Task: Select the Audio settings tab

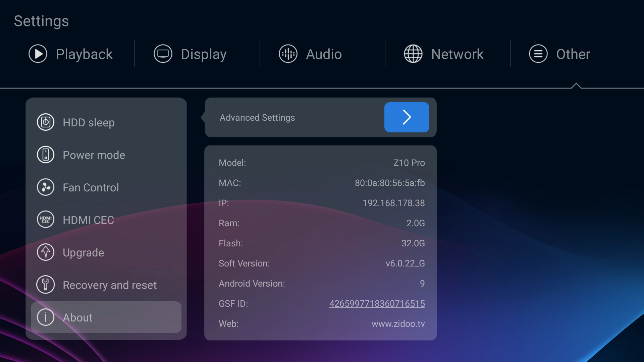Action: [323, 54]
